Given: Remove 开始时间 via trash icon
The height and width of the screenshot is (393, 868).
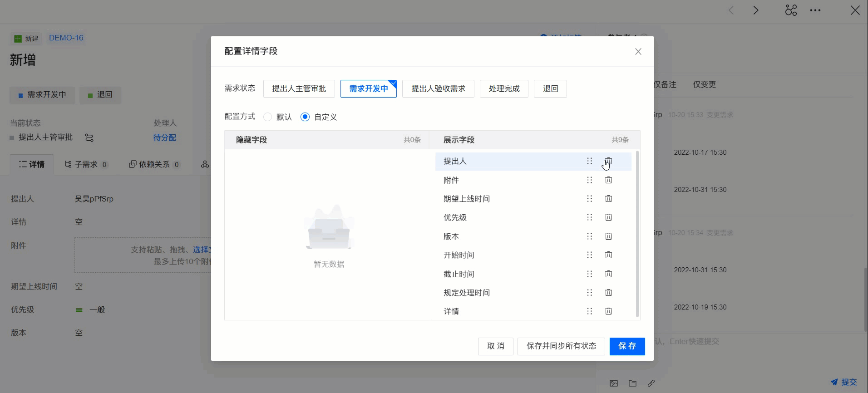Looking at the screenshot, I should [x=608, y=255].
